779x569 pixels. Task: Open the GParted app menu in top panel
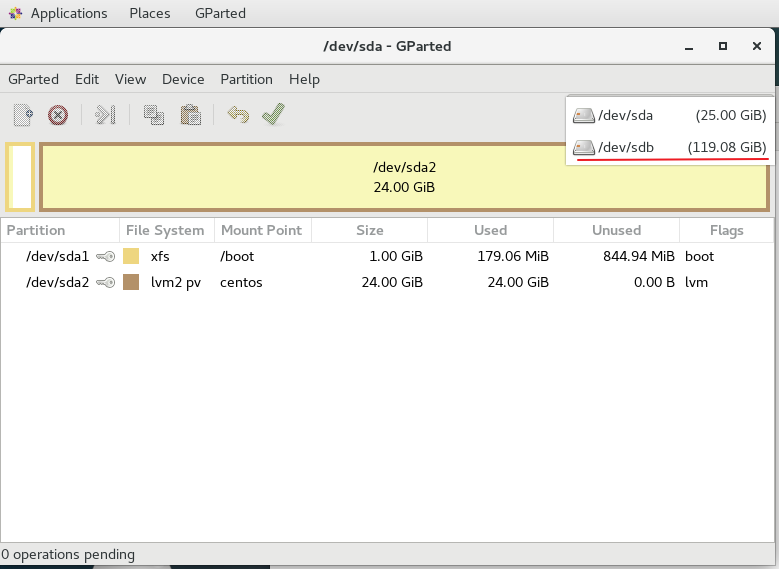[x=220, y=13]
